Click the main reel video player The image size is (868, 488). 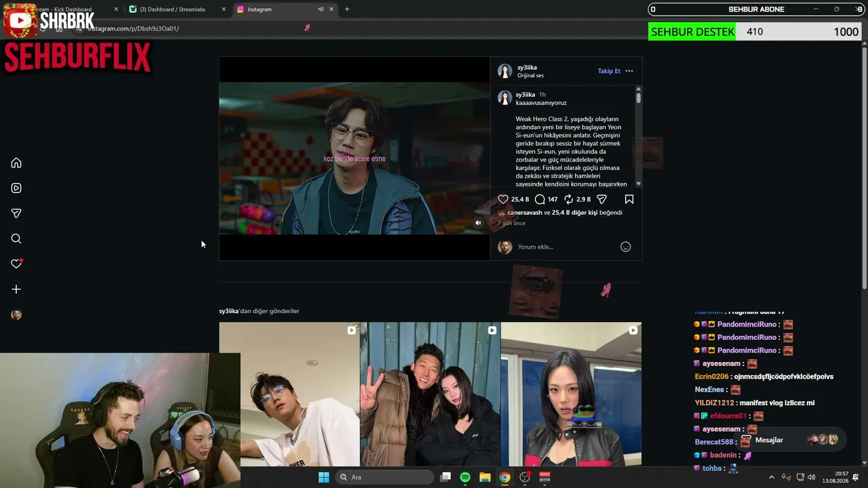pos(354,159)
